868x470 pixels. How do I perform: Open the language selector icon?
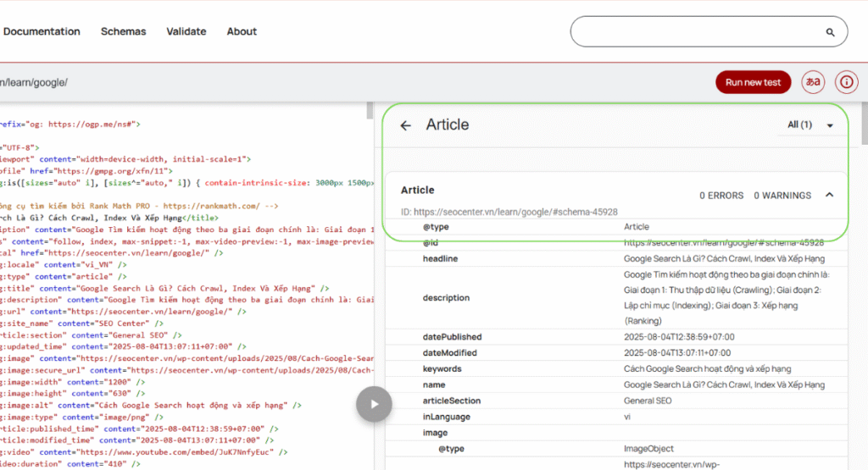pyautogui.click(x=814, y=82)
